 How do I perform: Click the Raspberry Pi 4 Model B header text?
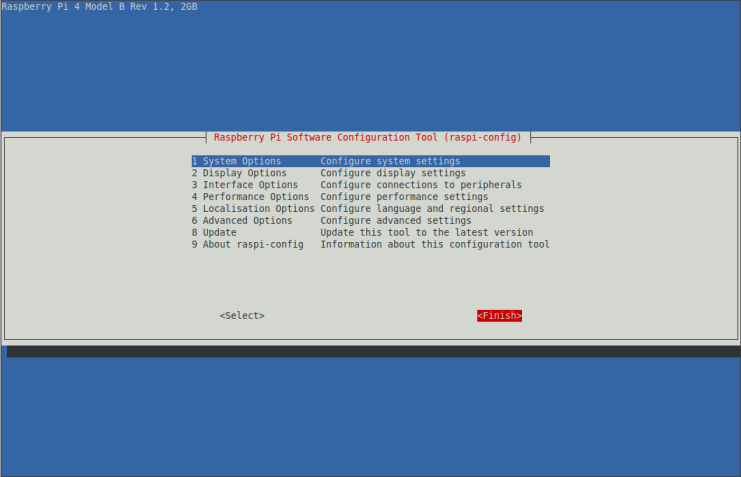pyautogui.click(x=99, y=7)
